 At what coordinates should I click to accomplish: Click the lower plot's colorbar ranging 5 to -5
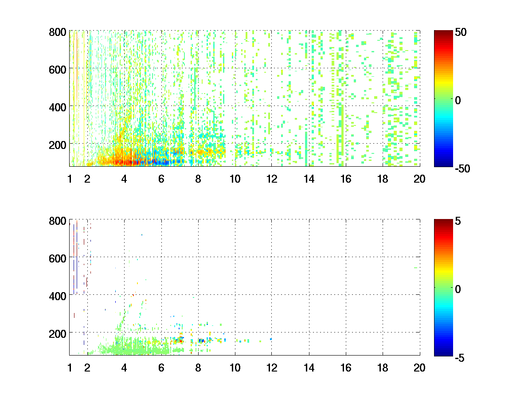[443, 287]
